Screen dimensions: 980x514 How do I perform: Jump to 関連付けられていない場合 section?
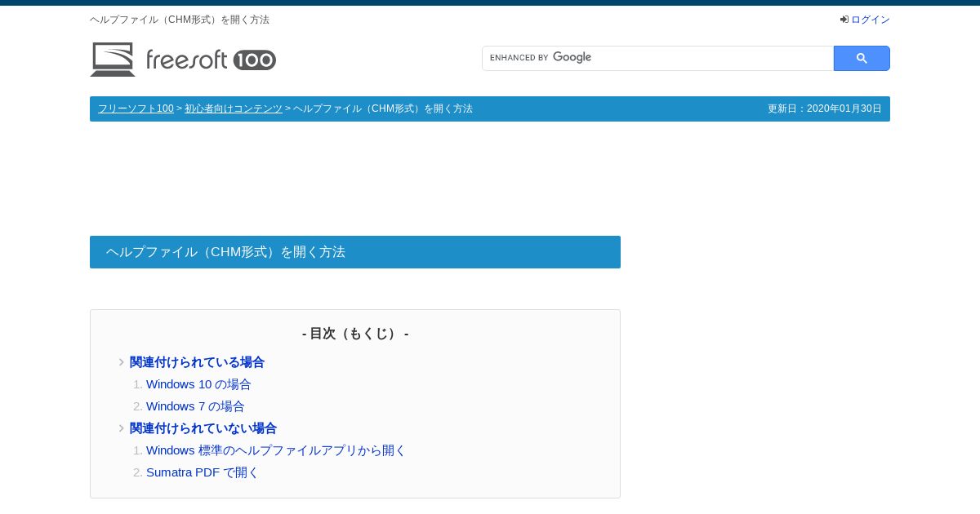tap(203, 428)
